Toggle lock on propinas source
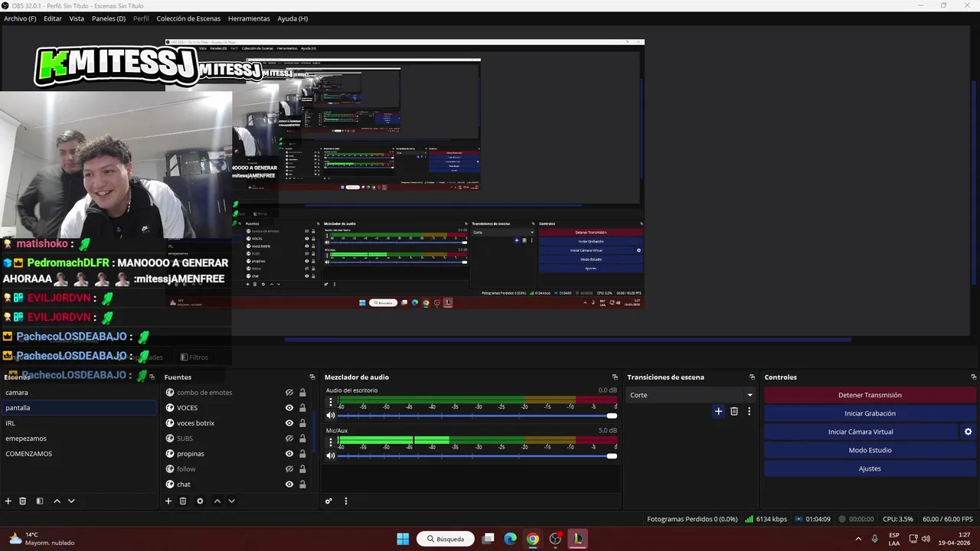980x551 pixels. (302, 454)
